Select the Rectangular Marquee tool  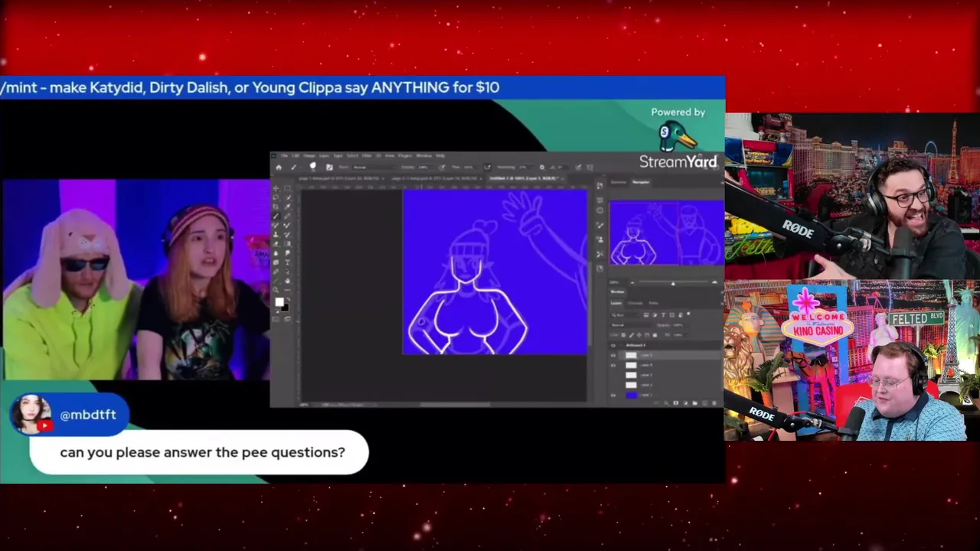(287, 188)
